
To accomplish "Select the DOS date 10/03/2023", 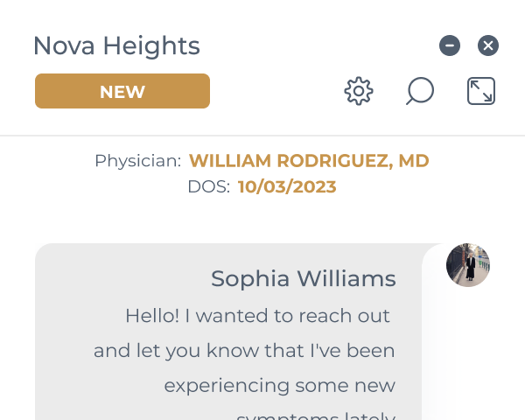I will tap(287, 186).
